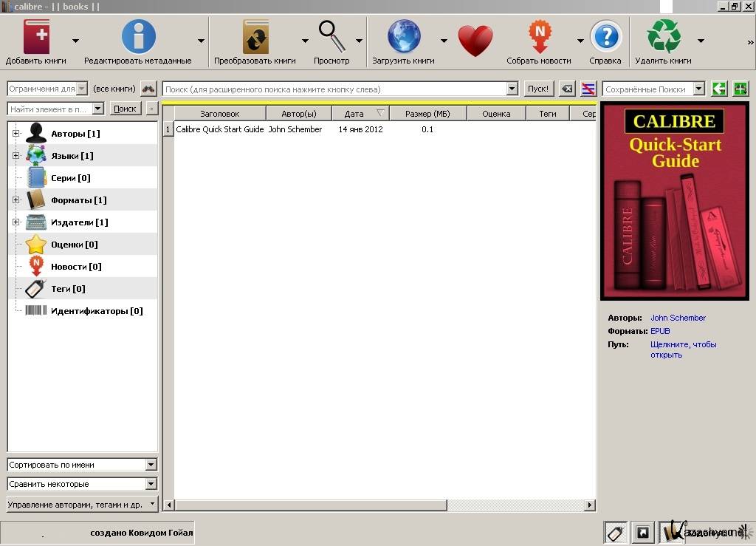The width and height of the screenshot is (756, 546).
Task: Click the Download books globe icon
Action: [404, 37]
